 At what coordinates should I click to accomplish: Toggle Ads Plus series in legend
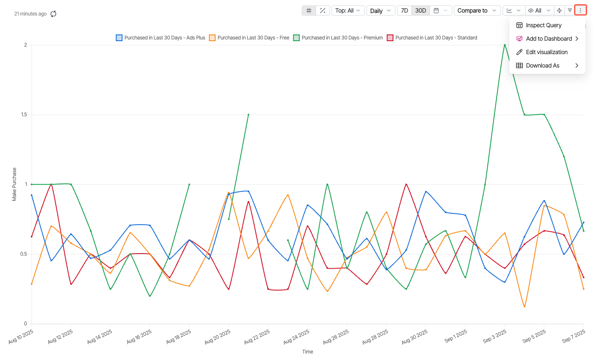pos(161,38)
